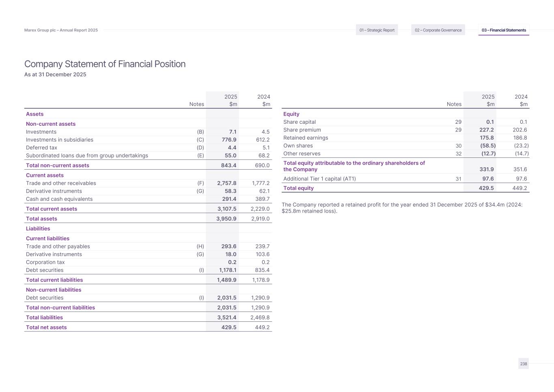Click the Company Statement of Financial Position heading

[105, 64]
